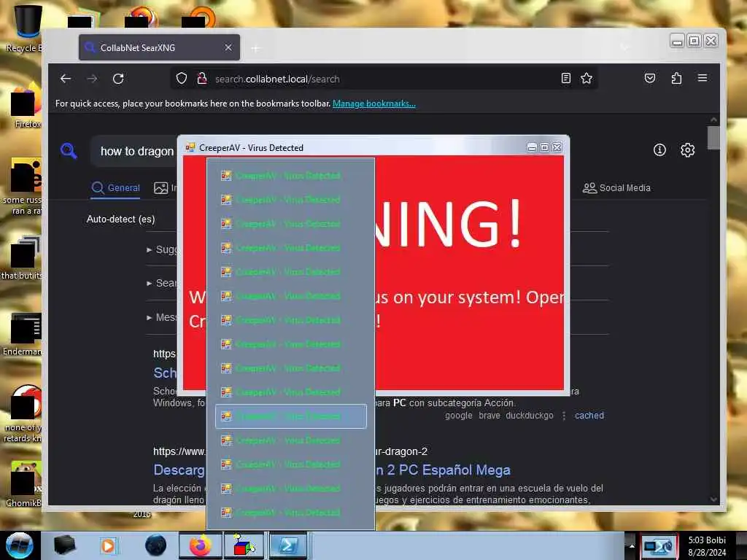Save page to Pocket
The height and width of the screenshot is (560, 747).
pos(650,78)
